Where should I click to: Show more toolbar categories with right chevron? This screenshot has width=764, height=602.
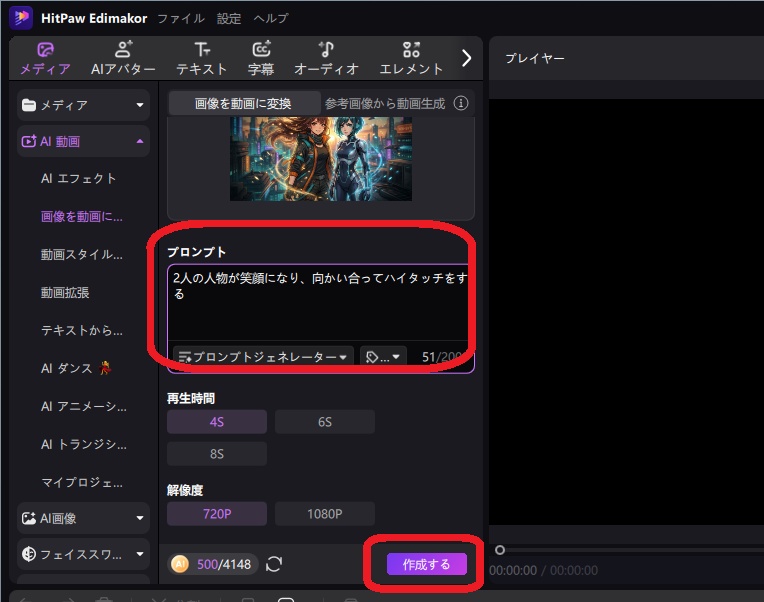466,58
